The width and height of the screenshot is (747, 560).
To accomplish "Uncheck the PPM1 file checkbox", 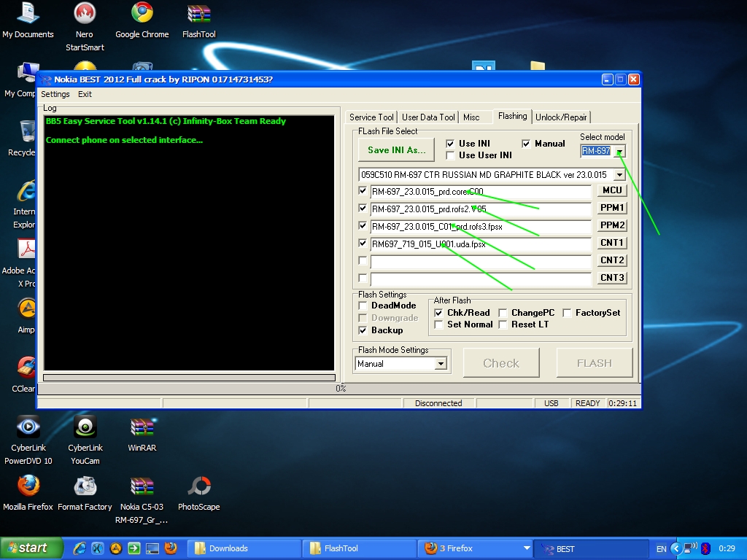I will pyautogui.click(x=363, y=209).
